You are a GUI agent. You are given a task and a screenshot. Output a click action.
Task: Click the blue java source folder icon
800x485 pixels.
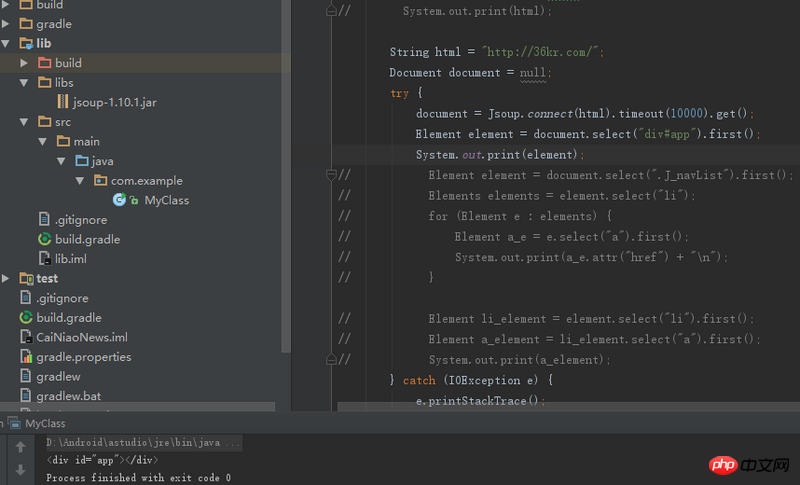tap(82, 161)
